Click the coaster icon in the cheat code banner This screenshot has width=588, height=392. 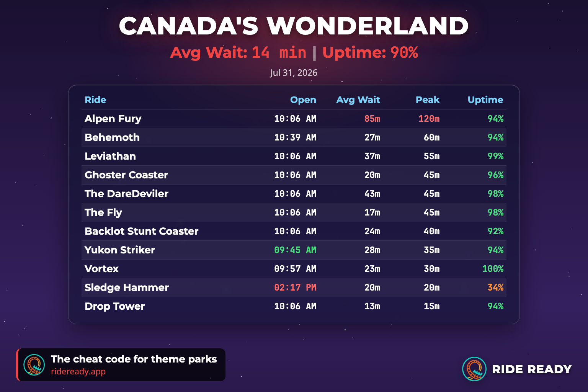pyautogui.click(x=34, y=365)
